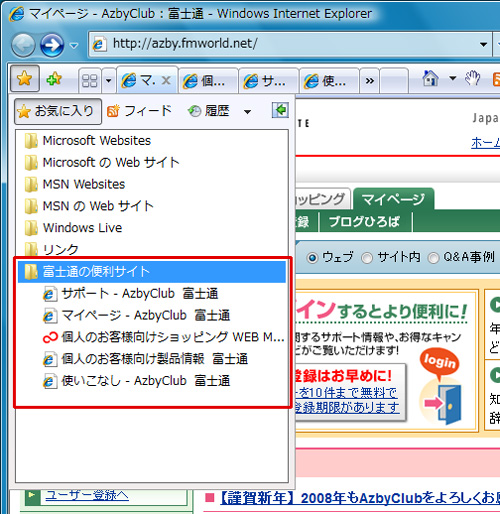This screenshot has height=514, width=500.
Task: Click the red infinity icon of shopping favorite
Action: point(51,338)
